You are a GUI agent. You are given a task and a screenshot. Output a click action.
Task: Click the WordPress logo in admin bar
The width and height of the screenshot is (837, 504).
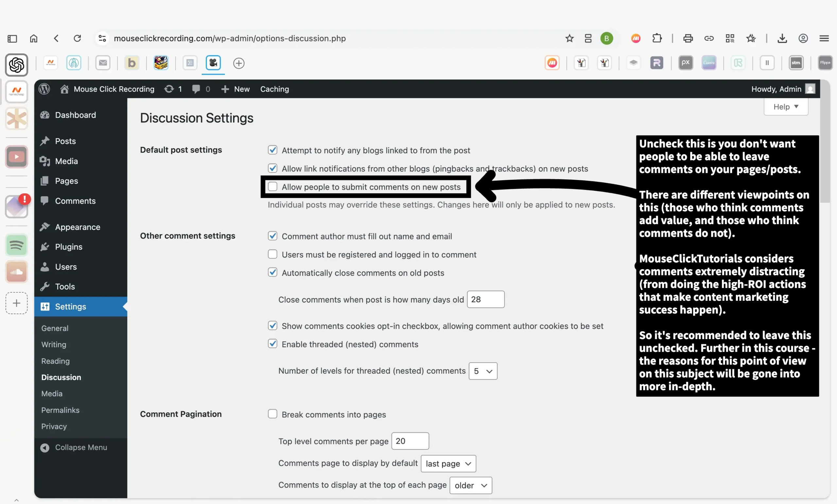(x=44, y=89)
